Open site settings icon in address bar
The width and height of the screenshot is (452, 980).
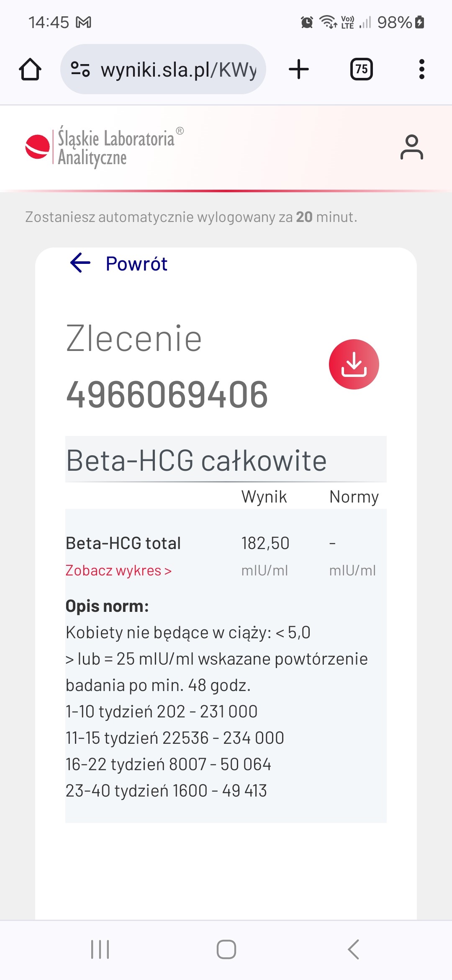[x=80, y=70]
